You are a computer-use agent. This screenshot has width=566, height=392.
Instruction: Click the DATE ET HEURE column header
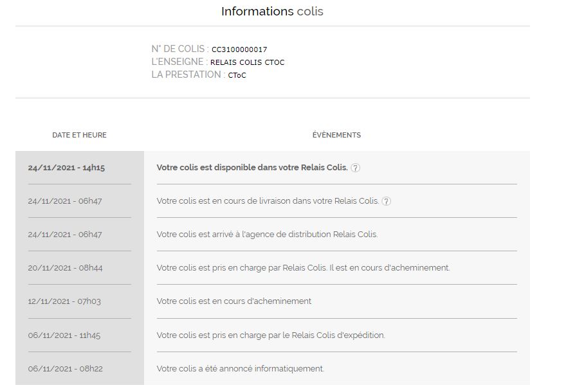pos(79,135)
